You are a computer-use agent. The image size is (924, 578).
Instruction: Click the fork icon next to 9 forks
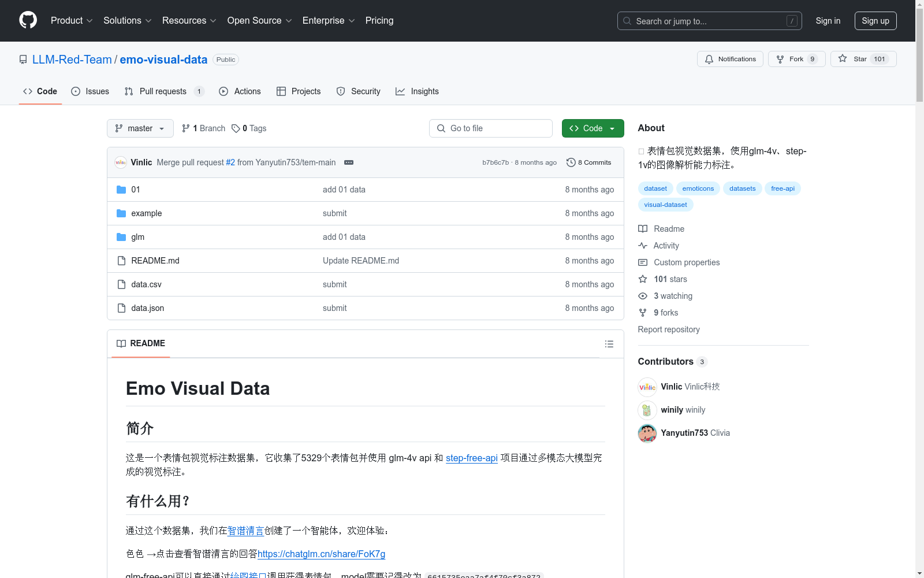coord(643,313)
